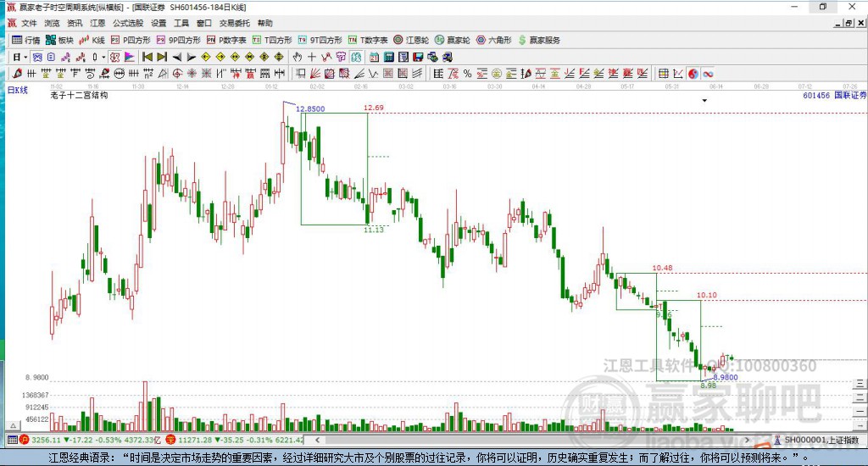Open the yellow grid table icon

click(x=663, y=74)
